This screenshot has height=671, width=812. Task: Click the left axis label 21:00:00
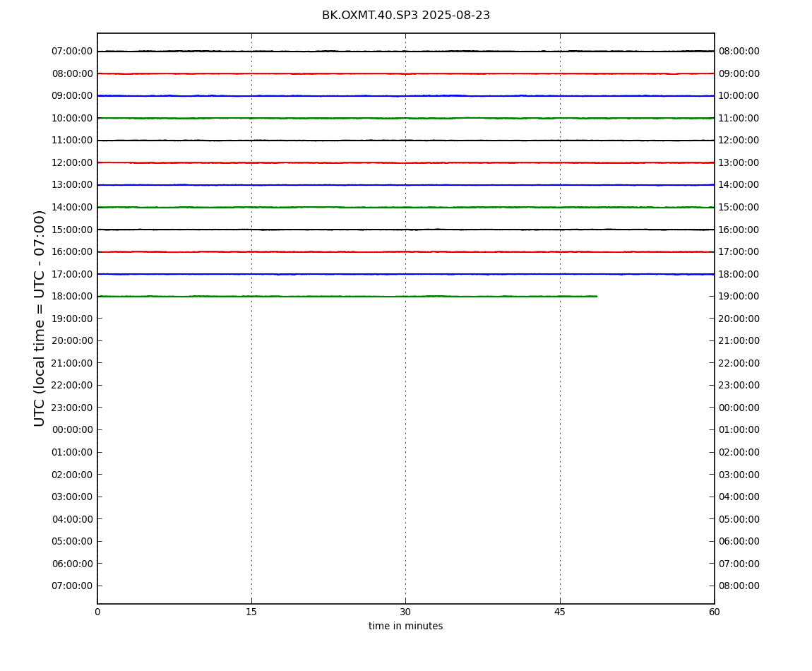[x=72, y=363]
